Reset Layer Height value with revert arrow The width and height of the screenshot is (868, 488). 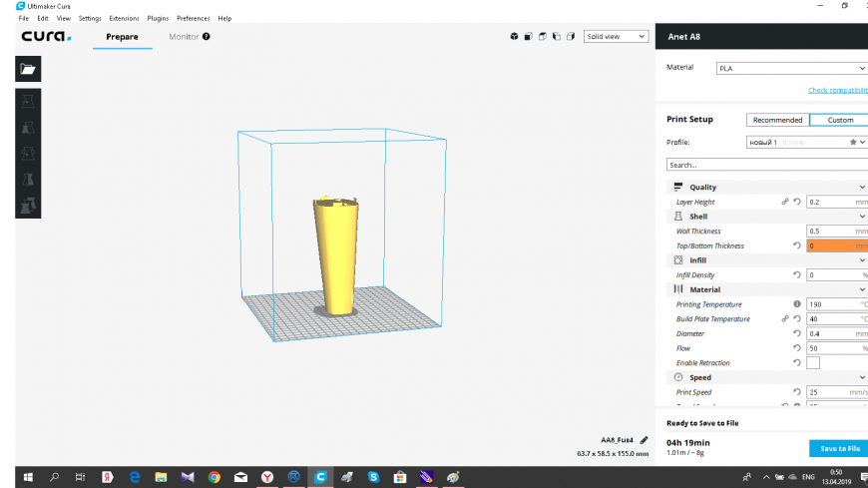coord(797,202)
